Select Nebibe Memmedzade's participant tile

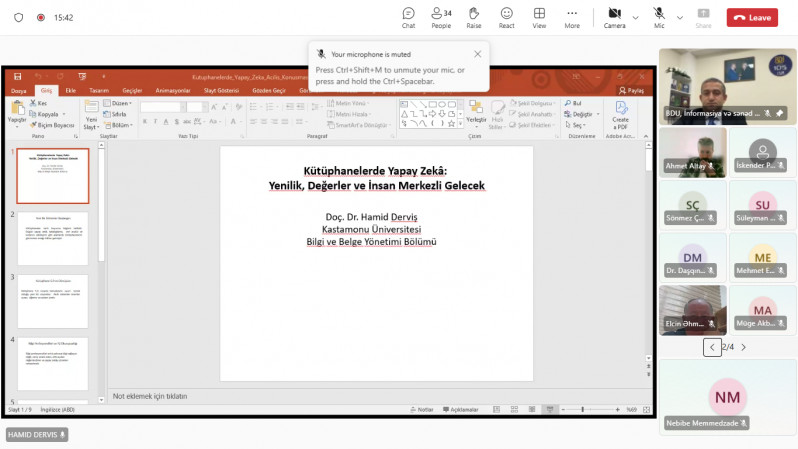(x=727, y=396)
